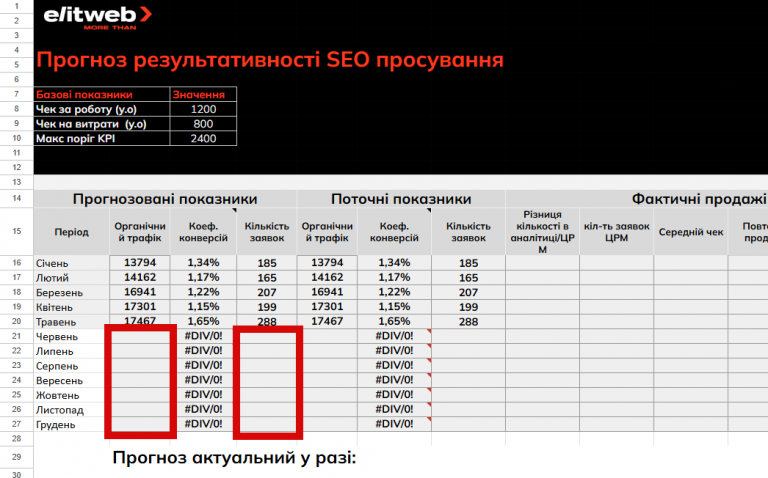Select empty forecast traffic cell for Серпень
This screenshot has height=478, width=768.
point(140,365)
